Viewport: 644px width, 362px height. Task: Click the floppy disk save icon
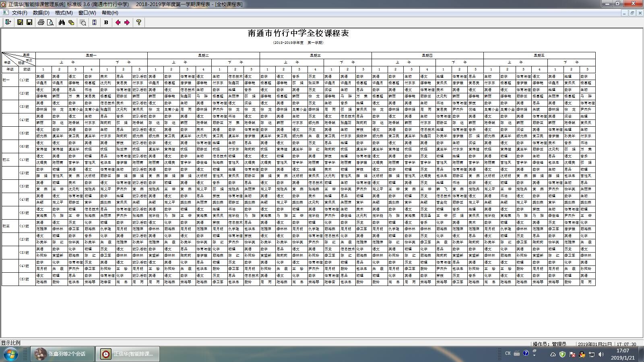click(x=29, y=23)
